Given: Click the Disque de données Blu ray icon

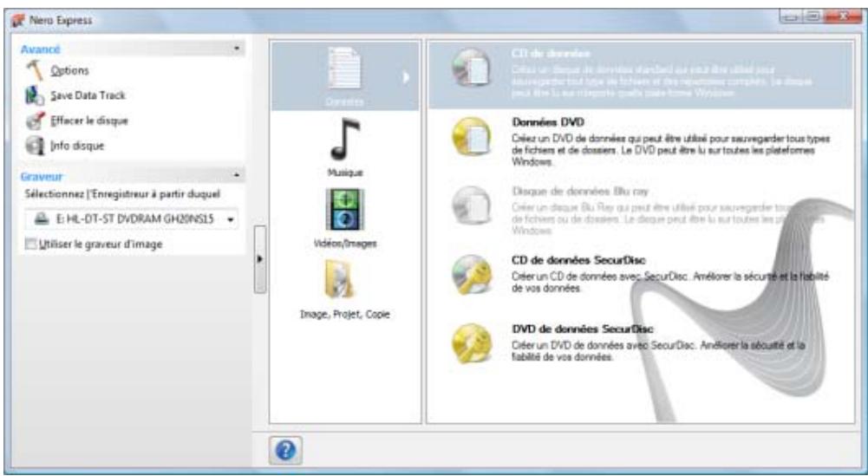Looking at the screenshot, I should click(x=472, y=205).
